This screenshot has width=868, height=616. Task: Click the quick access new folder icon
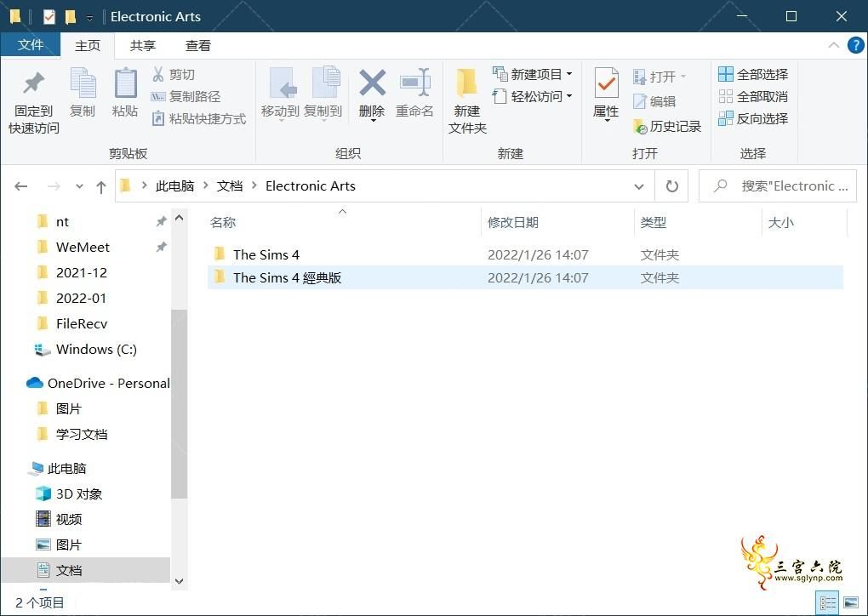coord(71,17)
